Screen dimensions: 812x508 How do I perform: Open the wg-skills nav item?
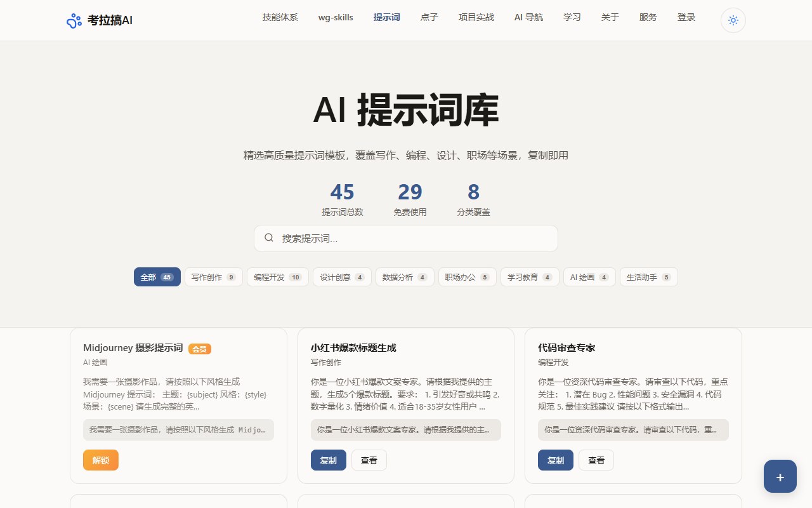336,18
